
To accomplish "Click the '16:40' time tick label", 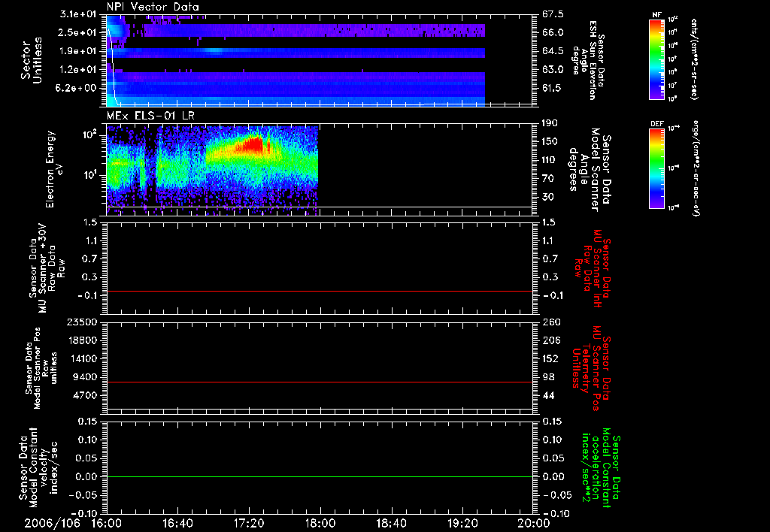I will click(177, 523).
